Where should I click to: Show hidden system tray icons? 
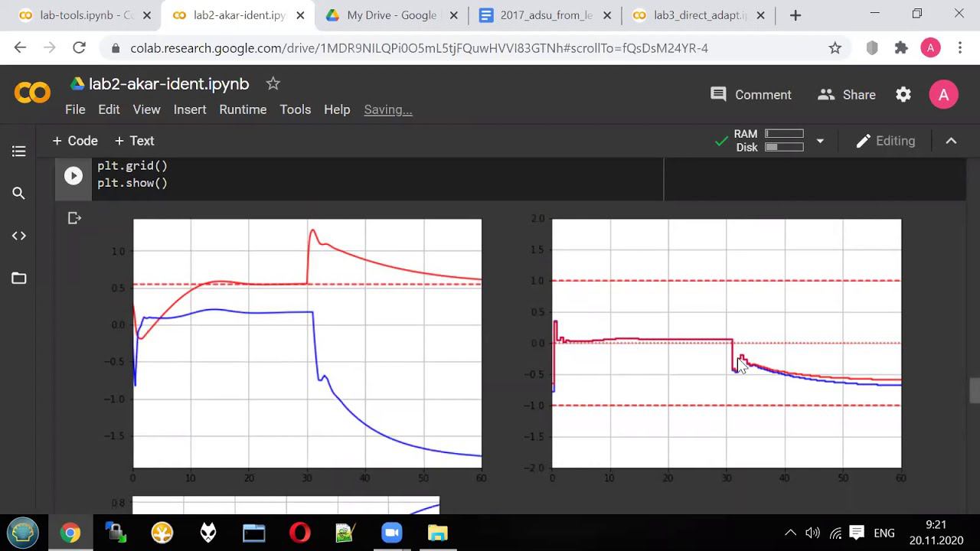point(791,533)
